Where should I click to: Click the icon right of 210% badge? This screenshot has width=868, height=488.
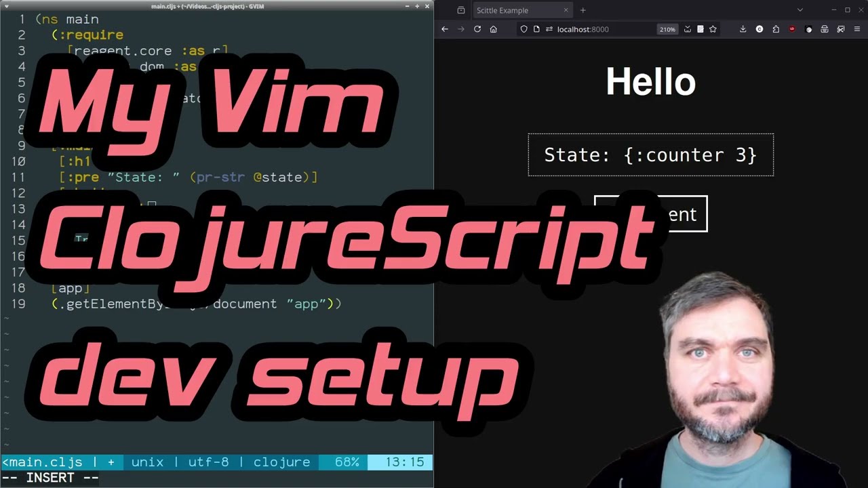(x=688, y=29)
